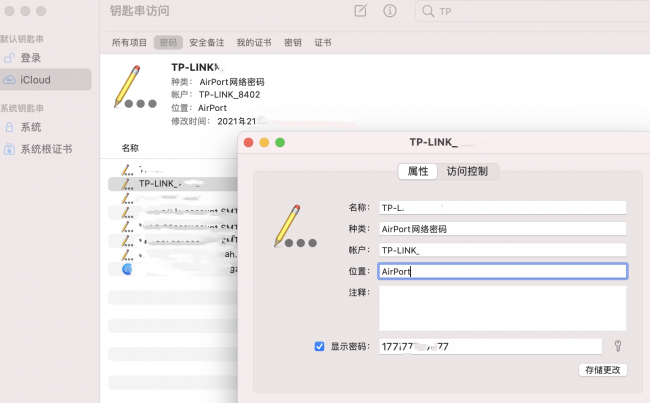Click the cloud icon next to iCloud
The height and width of the screenshot is (403, 650).
pyautogui.click(x=9, y=80)
